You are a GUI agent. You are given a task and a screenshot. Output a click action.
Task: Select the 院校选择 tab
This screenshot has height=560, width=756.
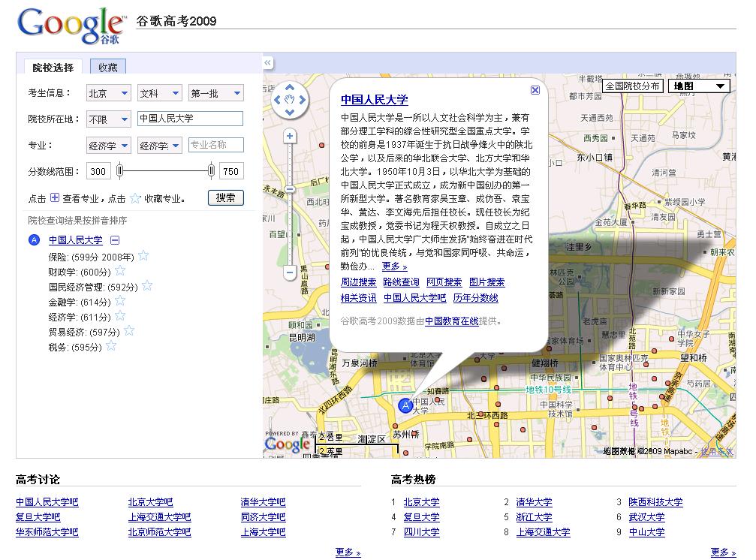click(x=53, y=68)
